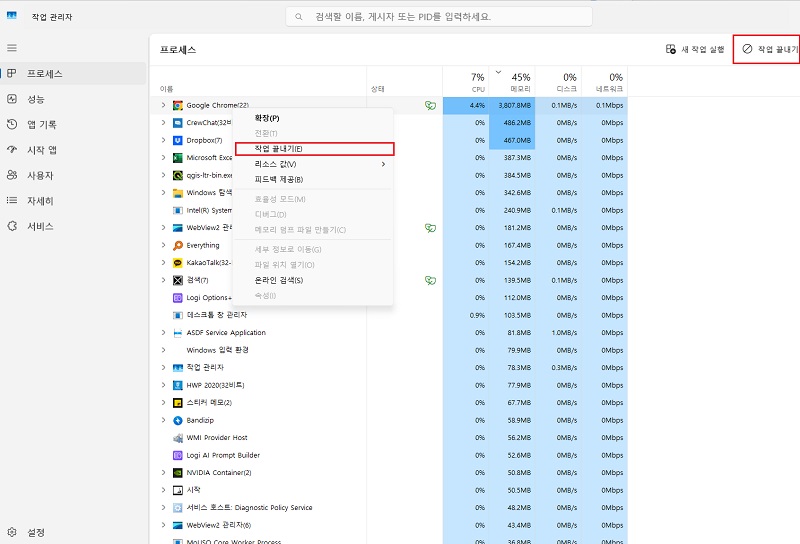Switch to the 프로세스 sidebar tab
Screen dimensions: 800x544
pos(73,73)
